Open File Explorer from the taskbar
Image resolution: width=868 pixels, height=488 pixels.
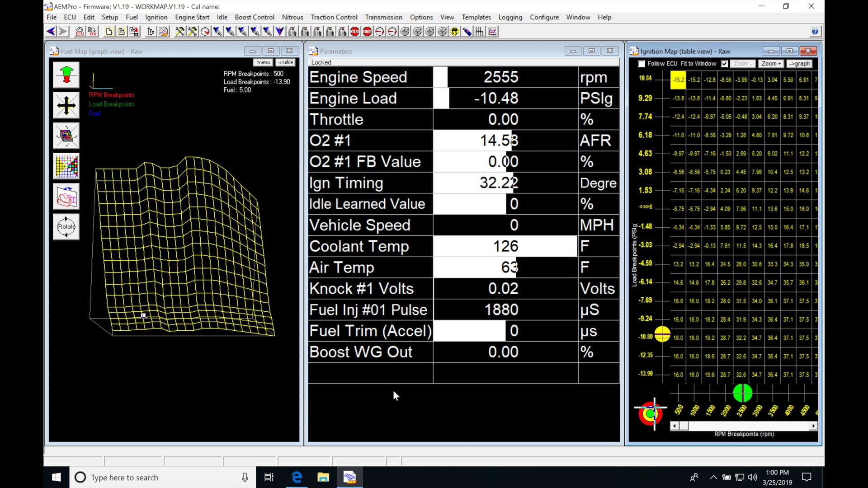pos(323,477)
